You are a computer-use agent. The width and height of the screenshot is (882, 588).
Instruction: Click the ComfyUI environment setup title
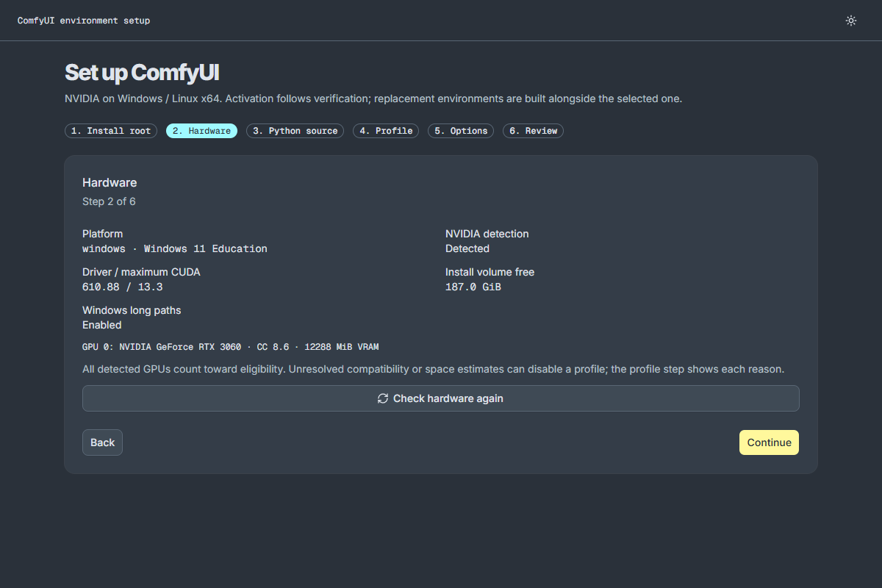84,21
